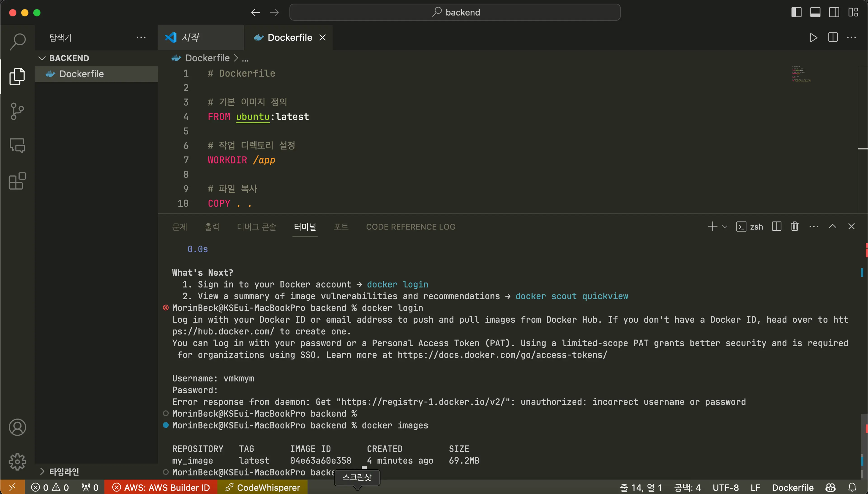The width and height of the screenshot is (868, 494).
Task: Select the zsh terminal label
Action: tap(749, 226)
